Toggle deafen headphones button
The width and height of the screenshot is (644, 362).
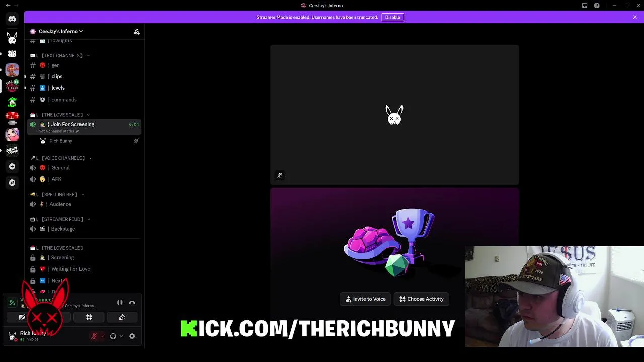[113, 336]
